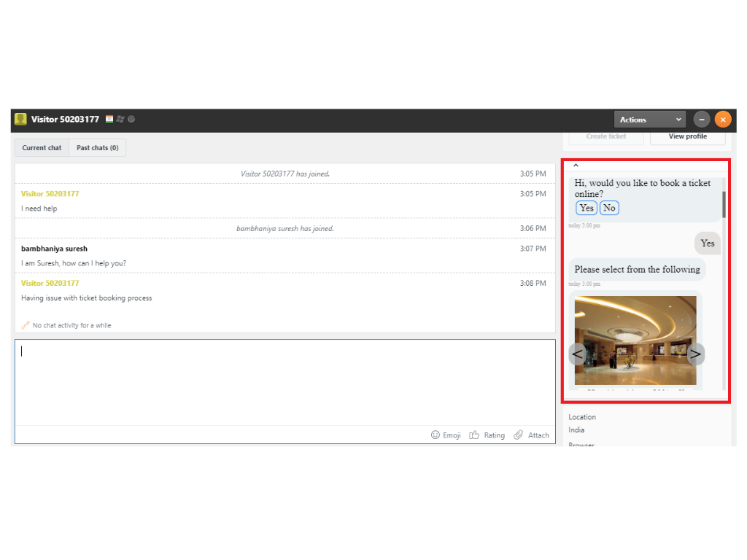Click the Windows OS icon beside visitor name
The height and width of the screenshot is (560, 747).
click(x=120, y=119)
